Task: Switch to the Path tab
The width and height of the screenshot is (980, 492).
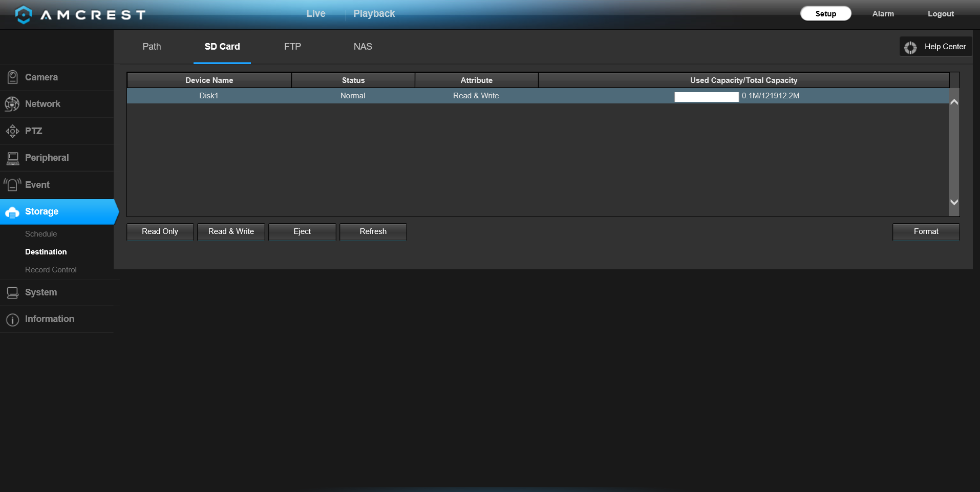Action: tap(152, 47)
